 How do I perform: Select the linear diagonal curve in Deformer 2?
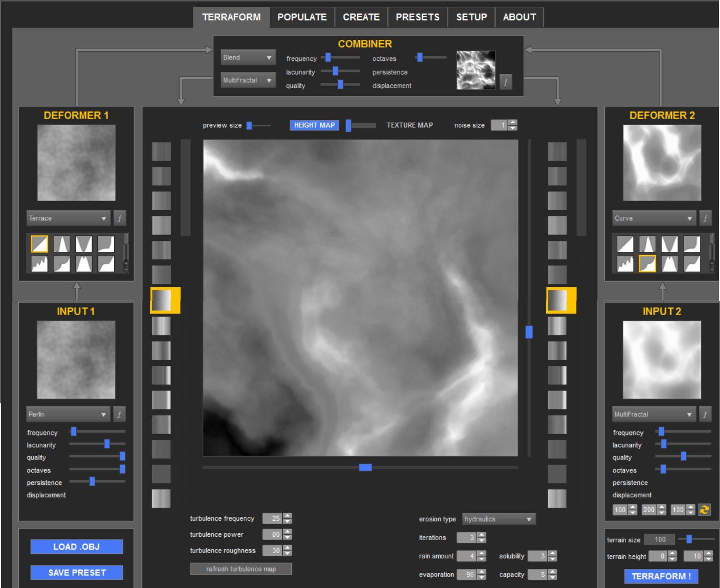pos(625,244)
